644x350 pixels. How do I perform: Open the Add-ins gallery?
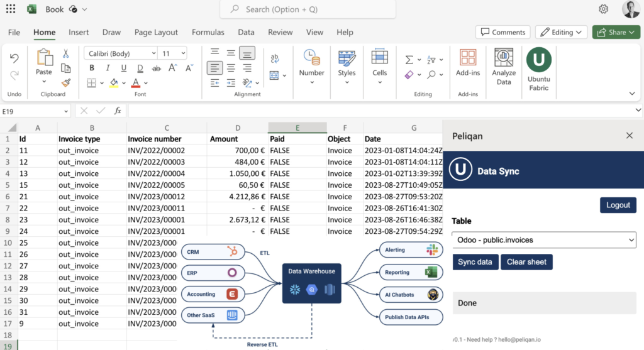pos(468,62)
